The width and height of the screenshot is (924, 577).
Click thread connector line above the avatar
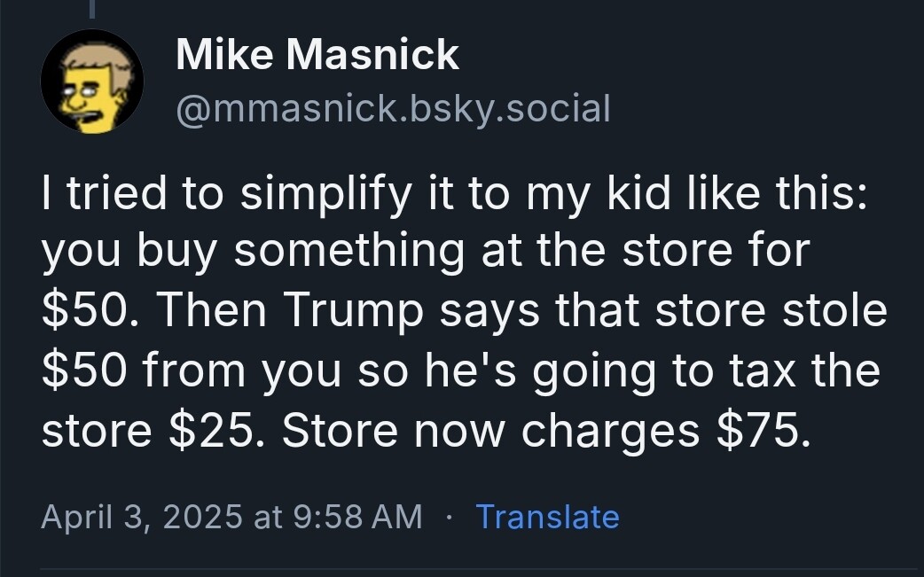pyautogui.click(x=92, y=9)
